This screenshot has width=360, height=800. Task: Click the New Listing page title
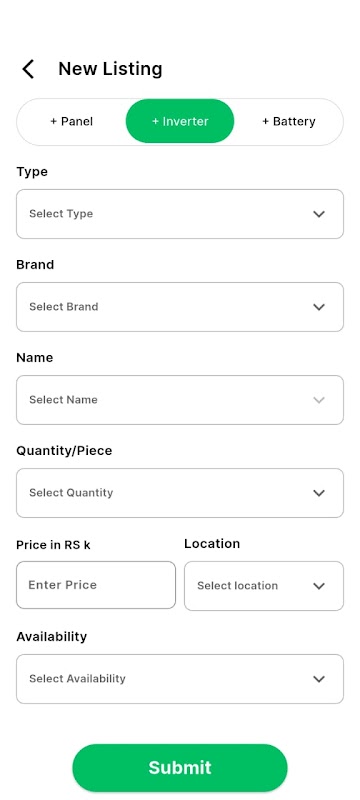click(x=110, y=68)
